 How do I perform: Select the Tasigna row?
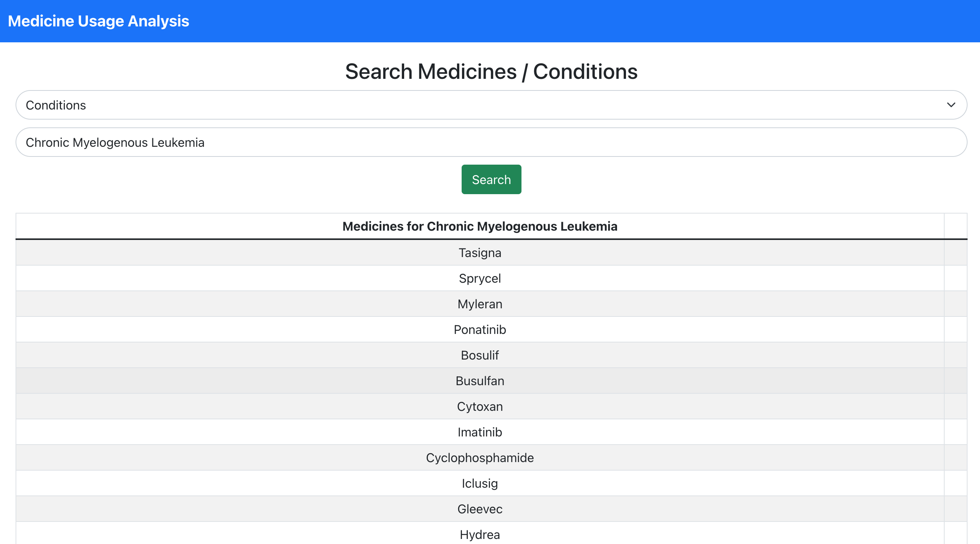click(x=480, y=253)
